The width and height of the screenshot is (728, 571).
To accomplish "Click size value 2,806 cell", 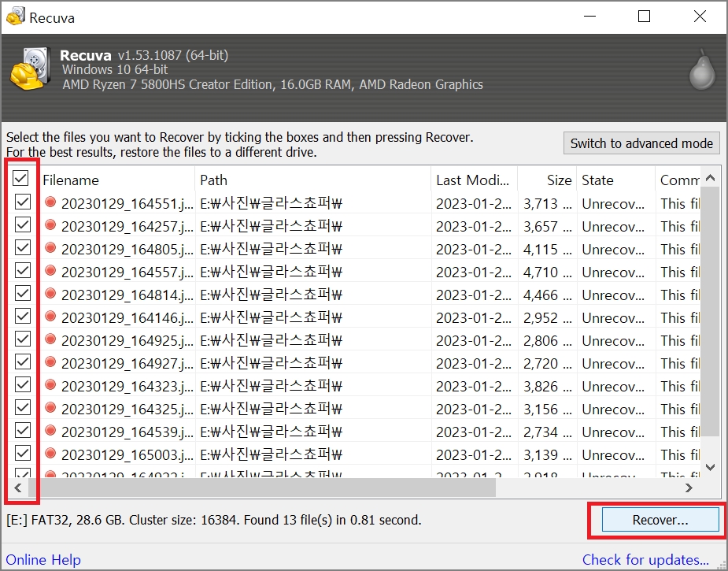I will click(548, 340).
